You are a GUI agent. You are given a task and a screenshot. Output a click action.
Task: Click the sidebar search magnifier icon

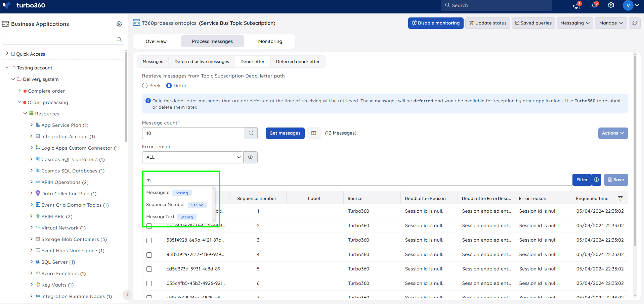tap(119, 39)
